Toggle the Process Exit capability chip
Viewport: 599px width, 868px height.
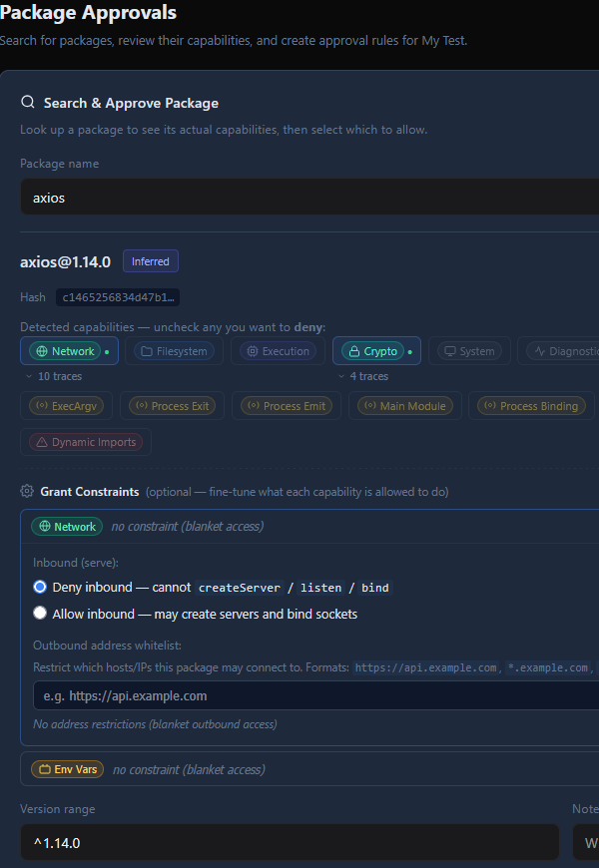click(x=173, y=406)
